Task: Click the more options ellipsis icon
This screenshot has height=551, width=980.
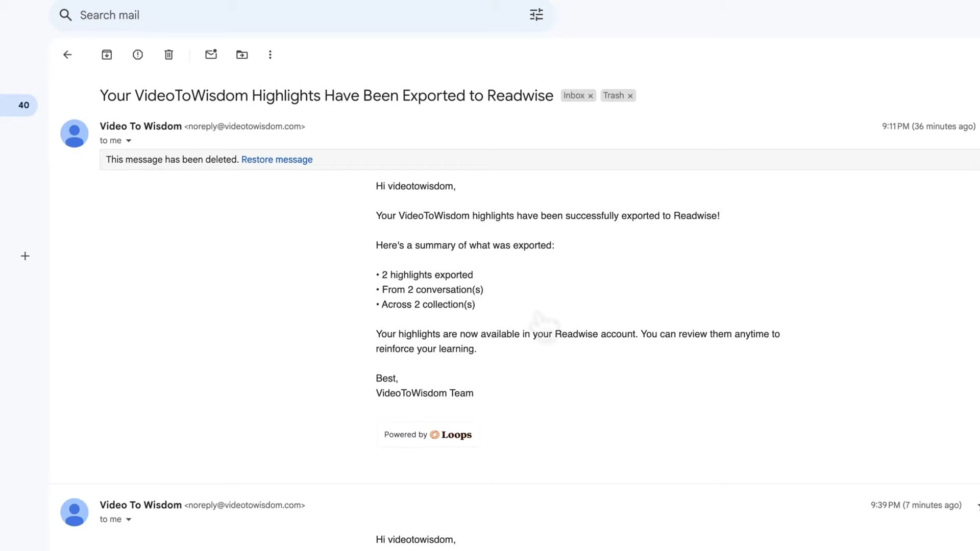Action: (x=269, y=55)
